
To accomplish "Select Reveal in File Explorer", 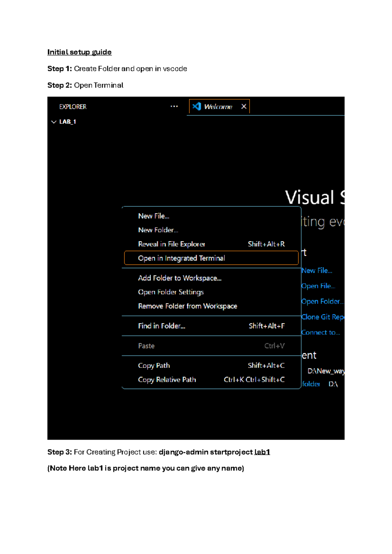I will click(x=211, y=244).
